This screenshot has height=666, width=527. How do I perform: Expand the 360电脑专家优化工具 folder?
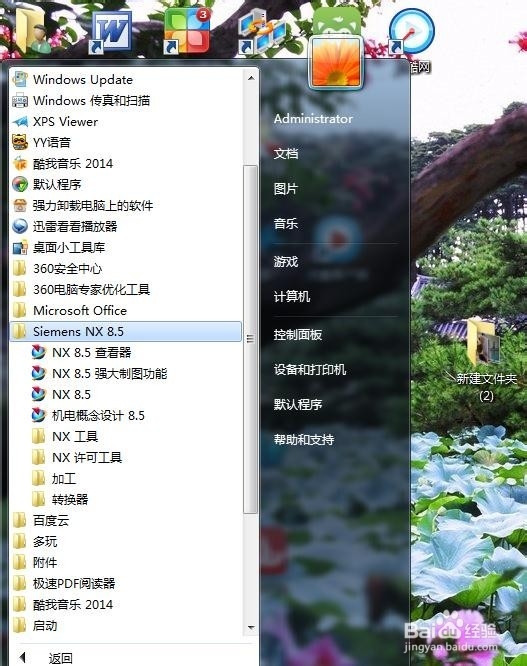[x=82, y=289]
